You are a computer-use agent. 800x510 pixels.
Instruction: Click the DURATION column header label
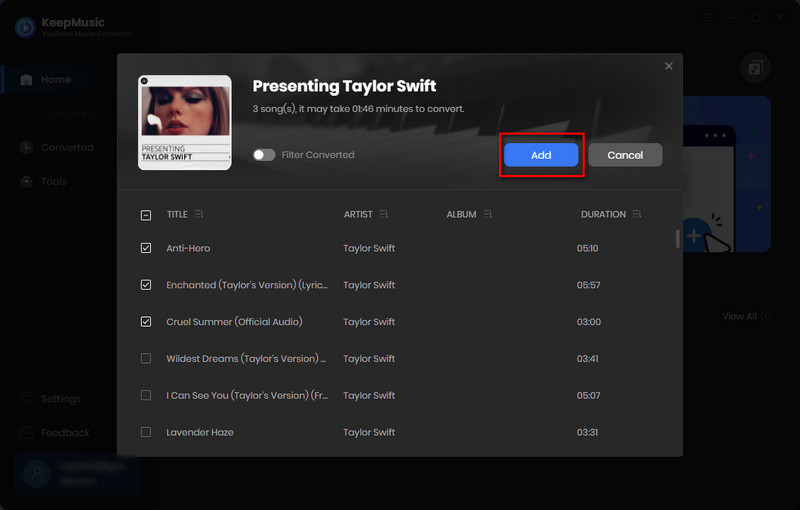pyautogui.click(x=603, y=214)
